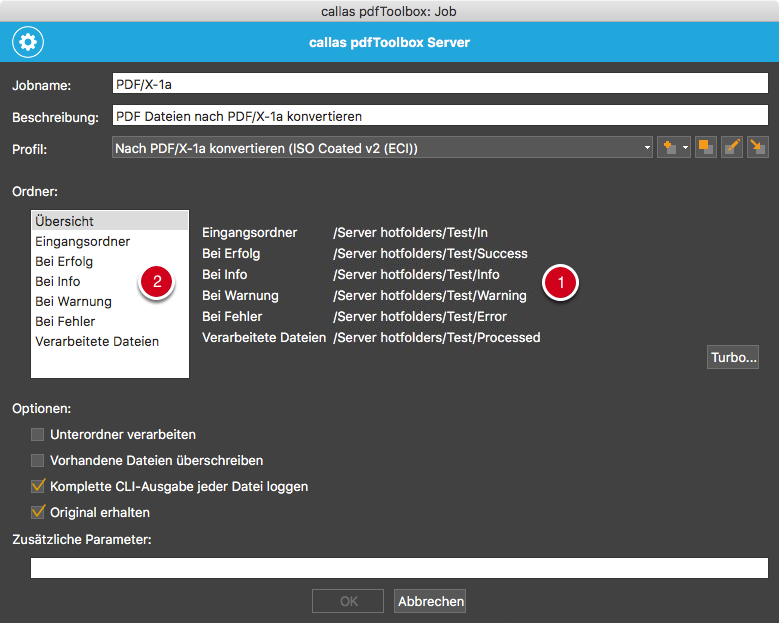Screen dimensions: 779x623
Task: Click the Bei Fehler label in the overview table
Action: pyautogui.click(x=232, y=316)
